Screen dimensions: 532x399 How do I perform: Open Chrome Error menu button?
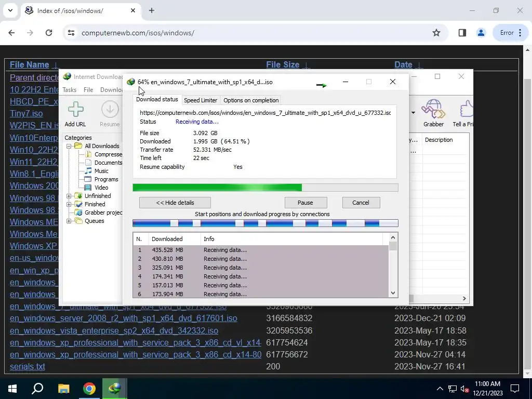coord(511,33)
